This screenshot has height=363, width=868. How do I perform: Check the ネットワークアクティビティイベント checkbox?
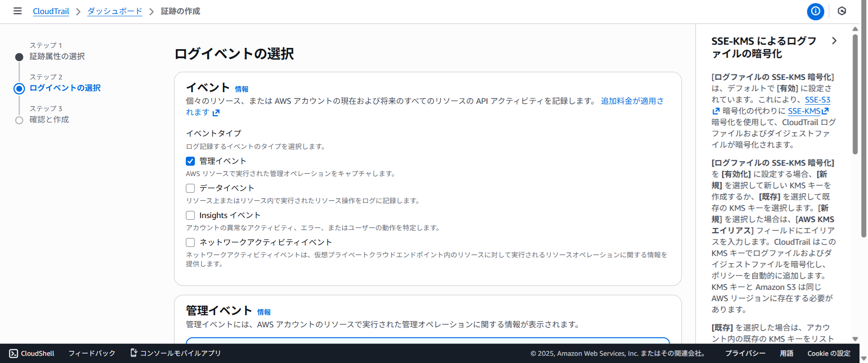point(190,242)
